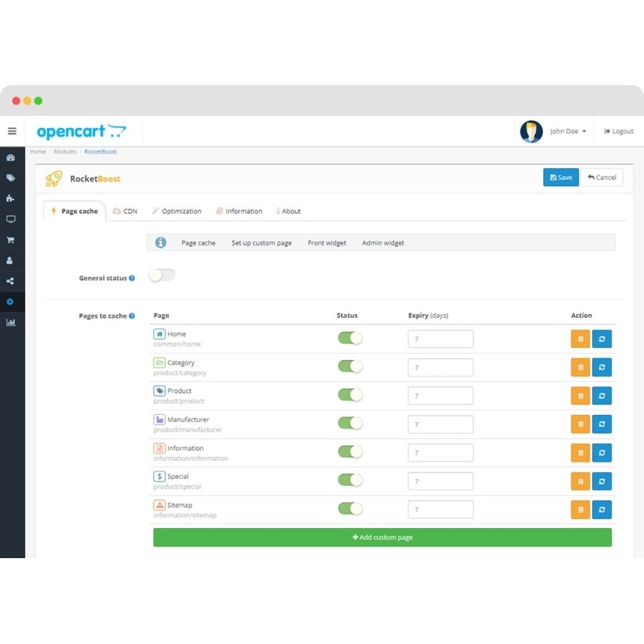The image size is (644, 644).
Task: Refresh cache for the Product page
Action: pyautogui.click(x=602, y=396)
